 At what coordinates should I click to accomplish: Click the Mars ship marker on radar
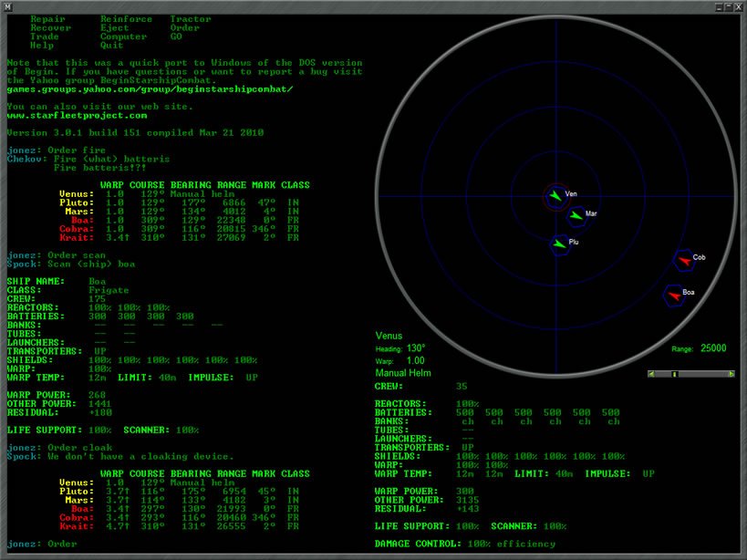(x=576, y=215)
